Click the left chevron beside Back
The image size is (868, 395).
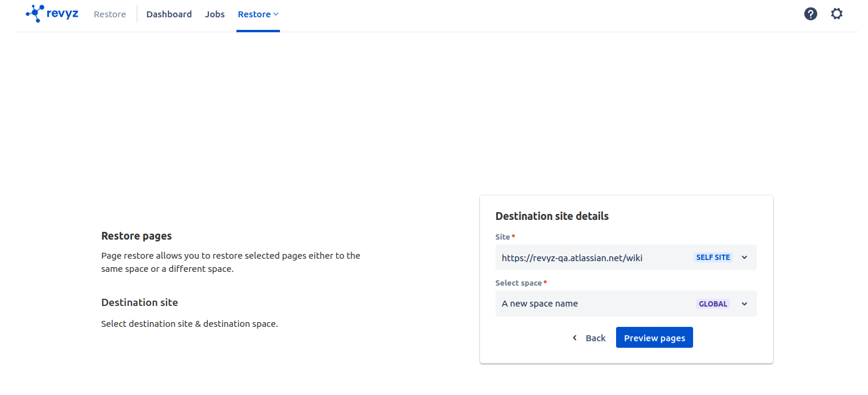[x=575, y=338]
